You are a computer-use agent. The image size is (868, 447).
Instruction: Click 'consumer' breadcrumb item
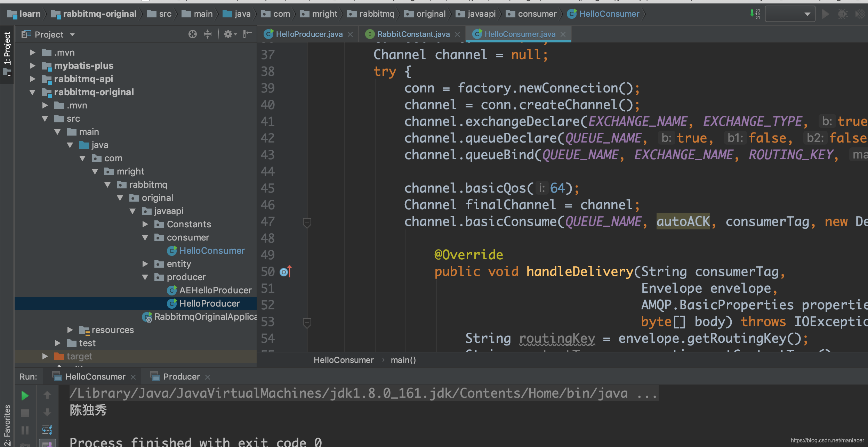tap(531, 14)
